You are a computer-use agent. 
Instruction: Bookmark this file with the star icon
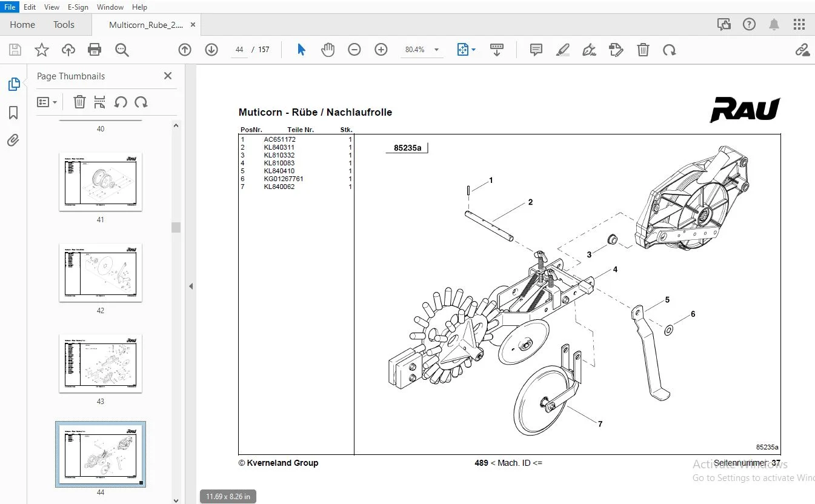pos(41,50)
